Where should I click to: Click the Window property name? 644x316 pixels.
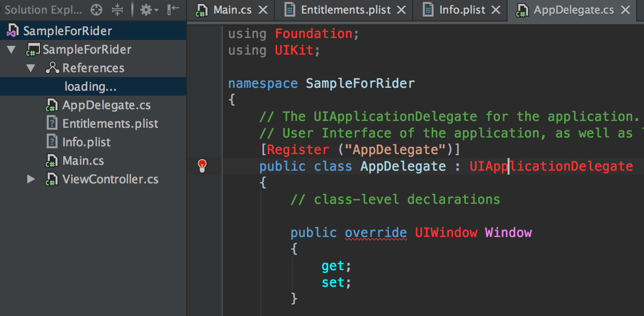(508, 233)
